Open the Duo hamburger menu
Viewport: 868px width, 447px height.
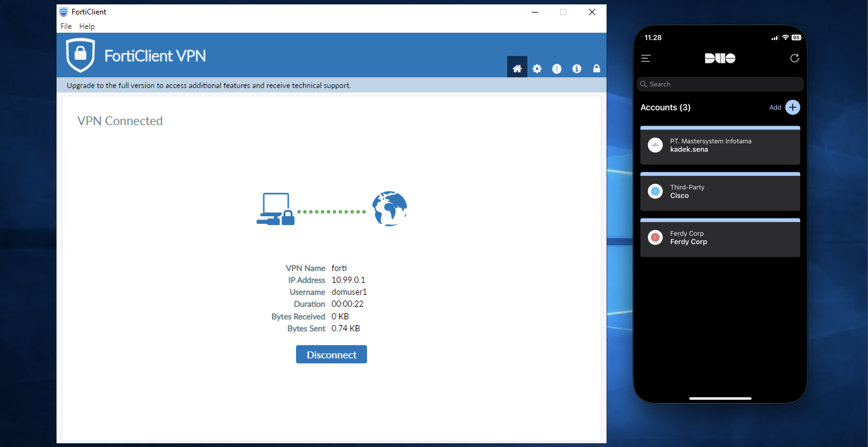click(646, 58)
